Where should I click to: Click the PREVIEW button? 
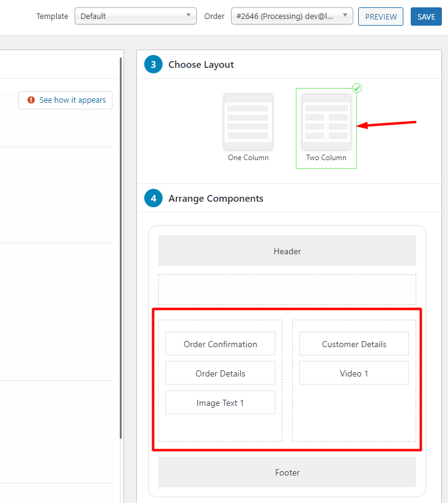coord(381,17)
